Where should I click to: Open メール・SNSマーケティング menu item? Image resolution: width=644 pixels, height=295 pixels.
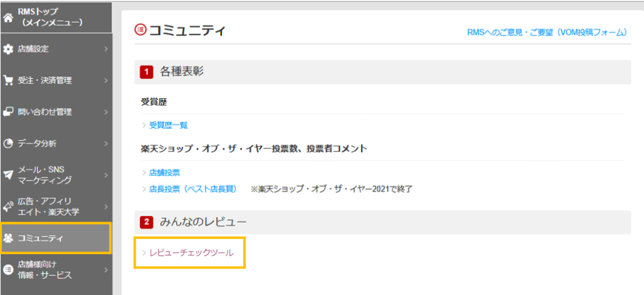56,175
